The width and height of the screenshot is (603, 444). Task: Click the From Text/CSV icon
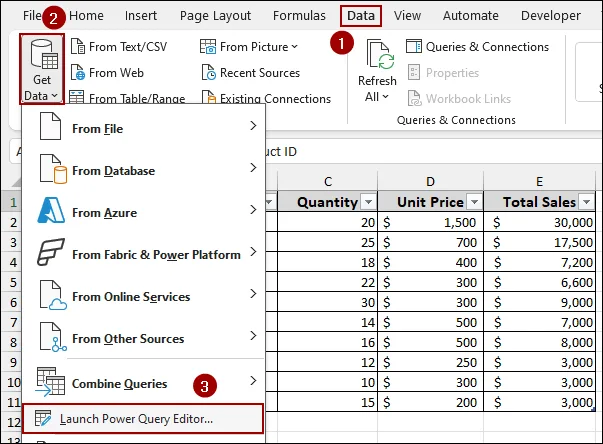coord(78,47)
